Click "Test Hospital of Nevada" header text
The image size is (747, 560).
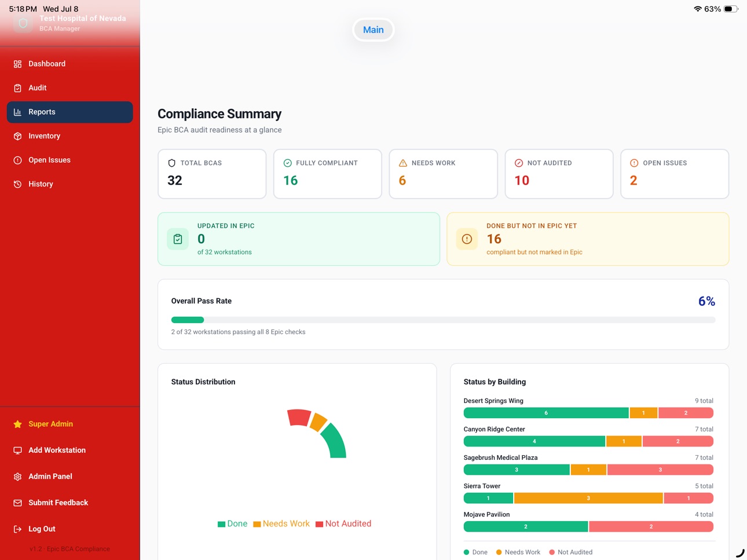click(83, 19)
